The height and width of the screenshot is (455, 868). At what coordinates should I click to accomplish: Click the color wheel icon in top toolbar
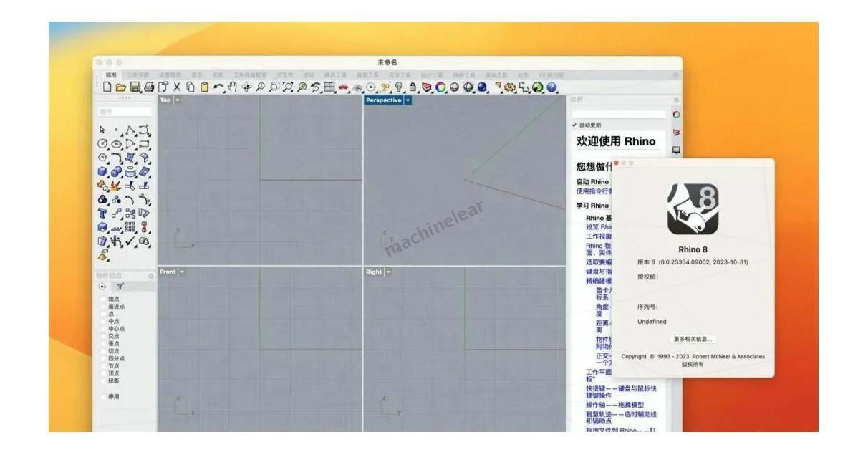(x=440, y=87)
